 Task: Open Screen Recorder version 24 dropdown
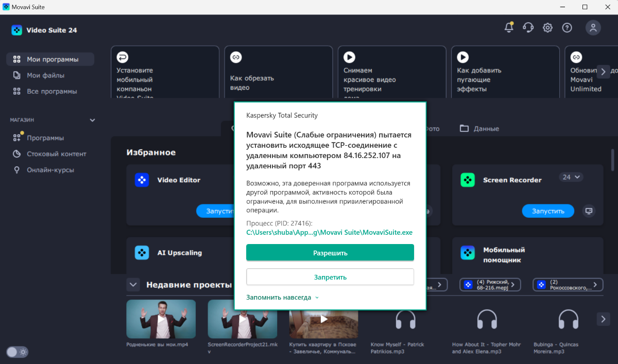571,177
